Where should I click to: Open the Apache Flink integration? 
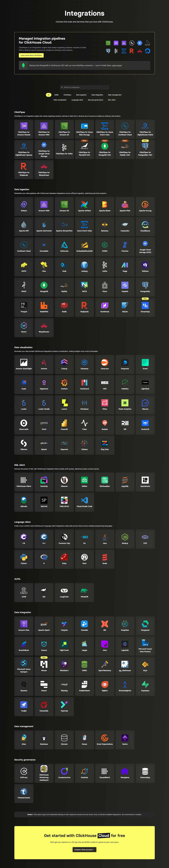pyautogui.click(x=125, y=207)
